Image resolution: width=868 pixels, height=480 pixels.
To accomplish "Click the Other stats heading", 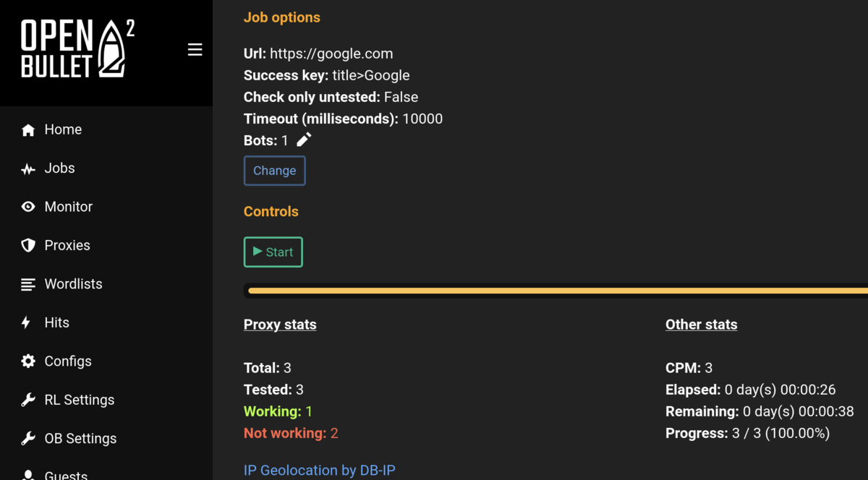I will 702,325.
